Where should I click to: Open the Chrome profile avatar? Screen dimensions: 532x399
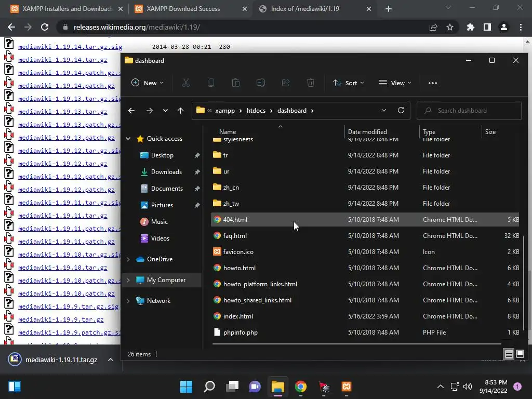(504, 27)
